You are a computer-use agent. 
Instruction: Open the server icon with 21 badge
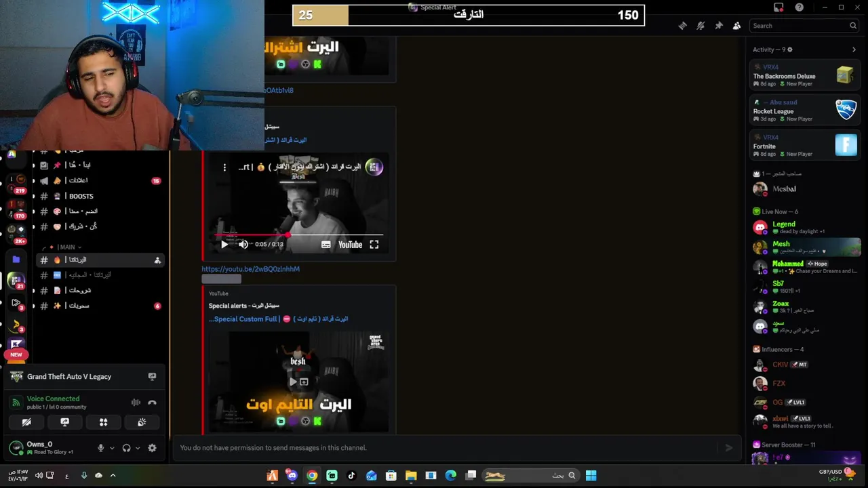16,280
